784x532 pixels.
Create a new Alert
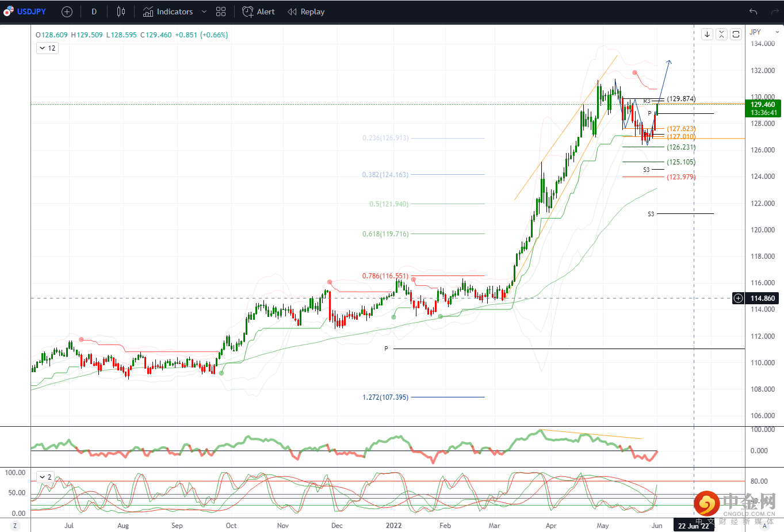pyautogui.click(x=258, y=12)
